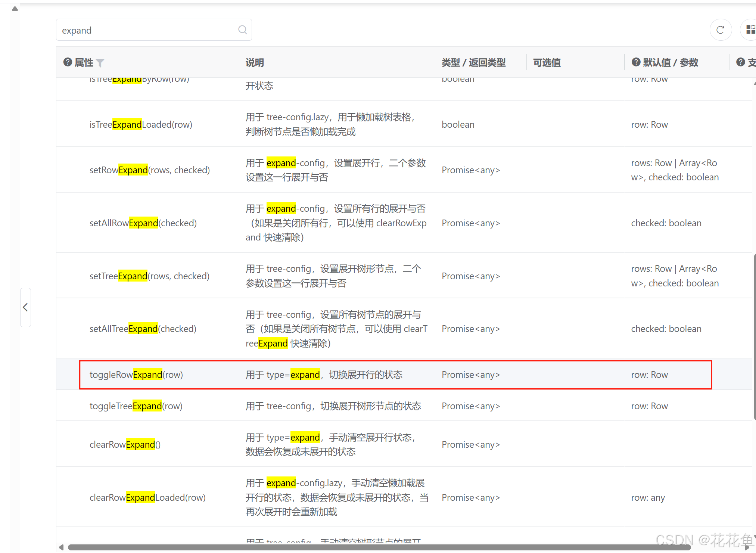Select the toggleTreeExpand(row) row
Image resolution: width=756 pixels, height=553 pixels.
click(x=136, y=406)
